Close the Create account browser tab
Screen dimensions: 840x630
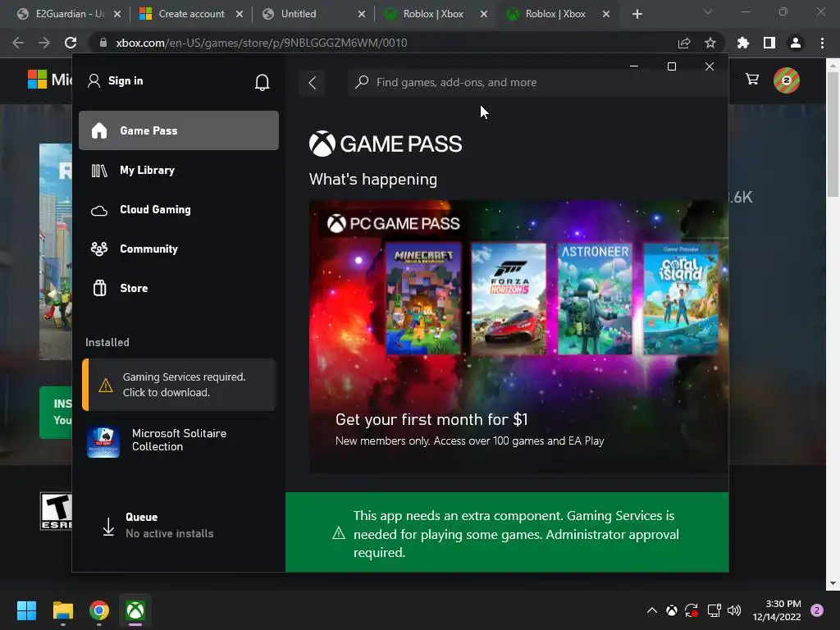pyautogui.click(x=240, y=15)
